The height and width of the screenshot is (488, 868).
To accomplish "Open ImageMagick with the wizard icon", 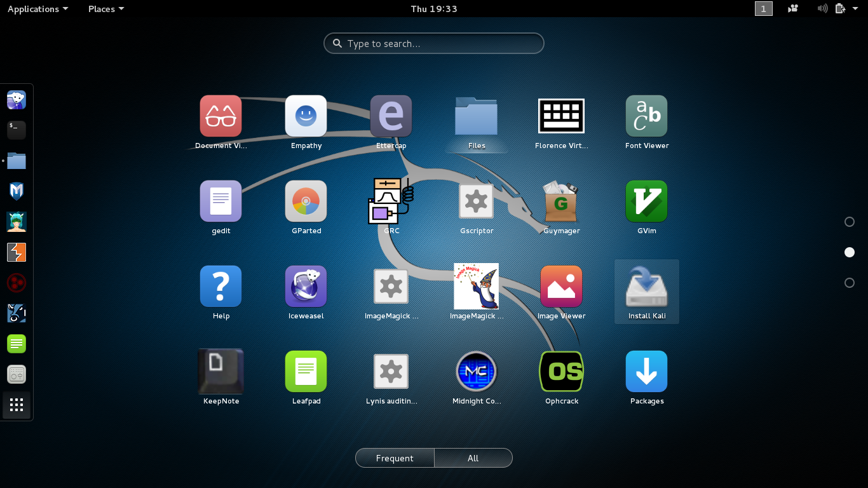I will (476, 287).
